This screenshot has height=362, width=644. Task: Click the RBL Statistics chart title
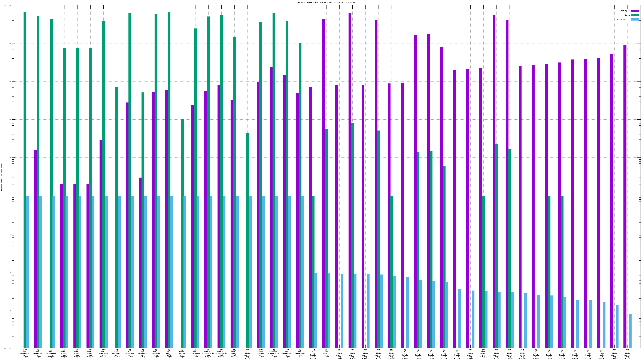[x=326, y=3]
